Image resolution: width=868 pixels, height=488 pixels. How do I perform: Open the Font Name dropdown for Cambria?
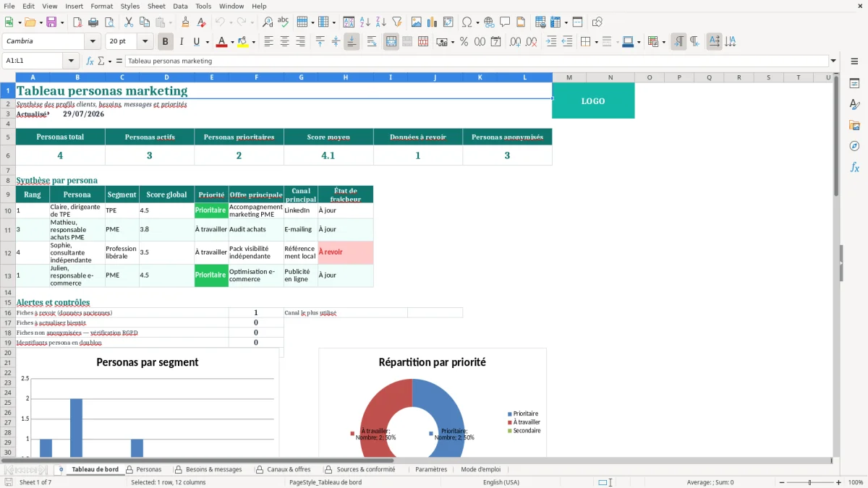tap(92, 41)
